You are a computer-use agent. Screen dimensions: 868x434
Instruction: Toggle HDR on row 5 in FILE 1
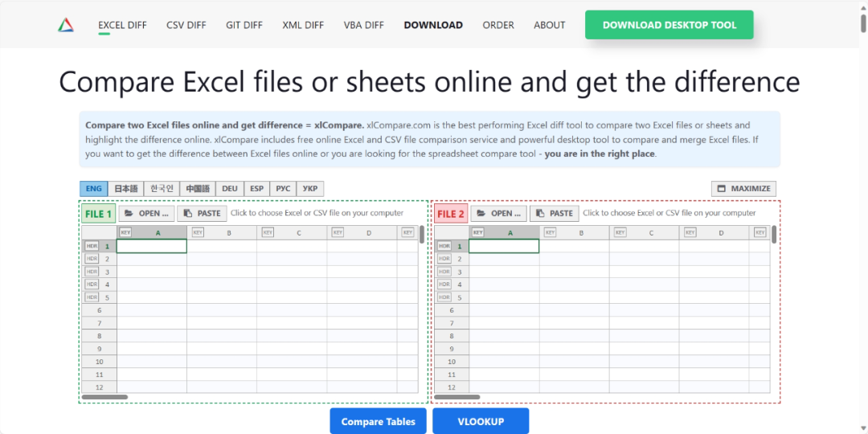tap(92, 297)
